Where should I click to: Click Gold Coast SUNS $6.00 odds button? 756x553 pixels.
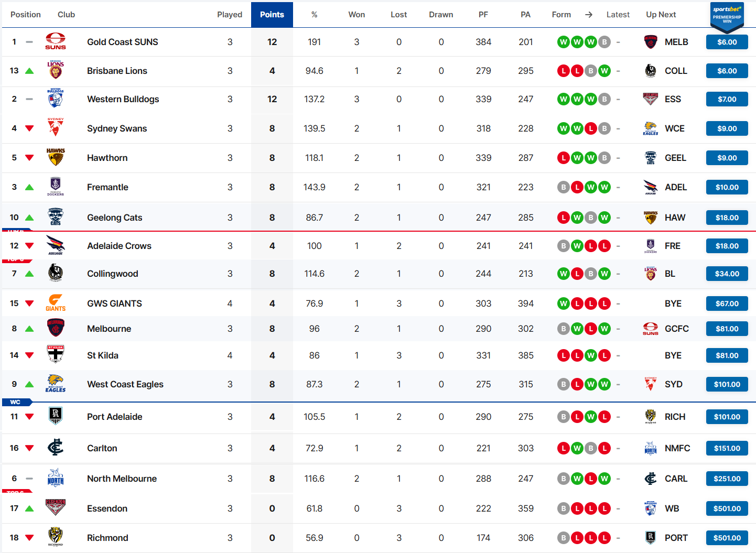click(x=727, y=42)
